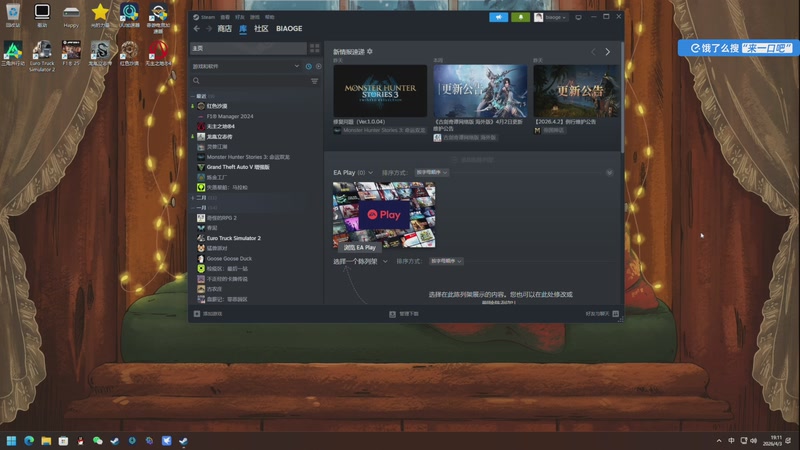Open advanced filter options beside library search
Image resolution: width=800 pixels, height=450 pixels.
314,81
